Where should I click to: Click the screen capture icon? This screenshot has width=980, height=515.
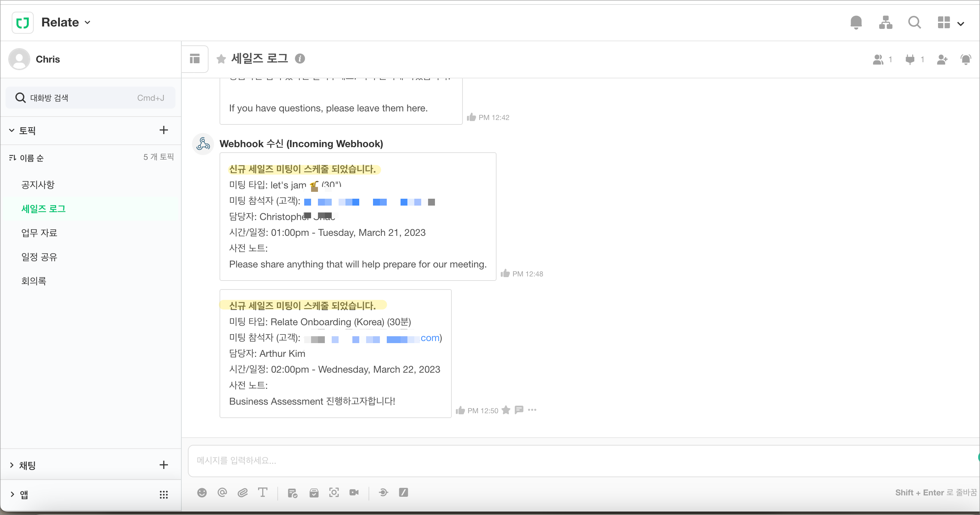coord(334,493)
